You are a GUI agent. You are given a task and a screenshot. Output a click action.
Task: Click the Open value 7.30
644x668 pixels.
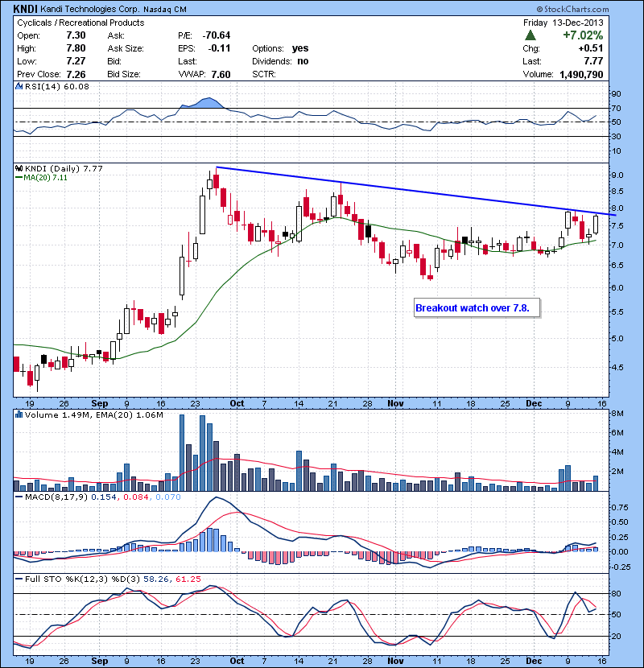76,35
